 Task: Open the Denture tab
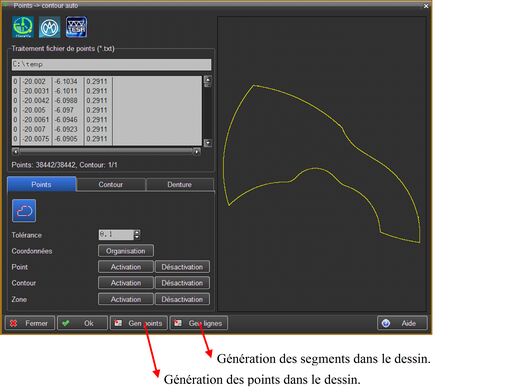[x=180, y=184]
